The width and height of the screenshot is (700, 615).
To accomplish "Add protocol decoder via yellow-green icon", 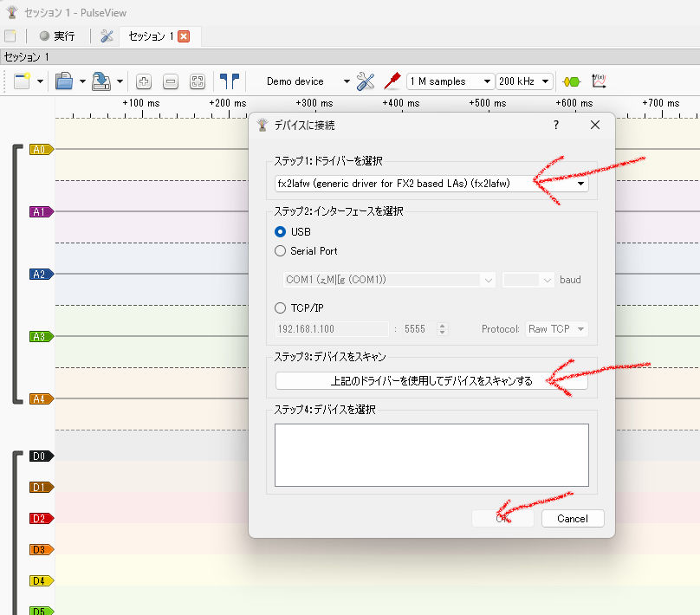I will tap(571, 81).
